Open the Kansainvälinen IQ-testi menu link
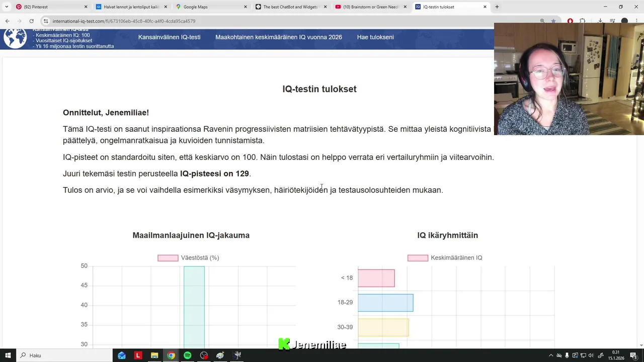 [x=169, y=37]
